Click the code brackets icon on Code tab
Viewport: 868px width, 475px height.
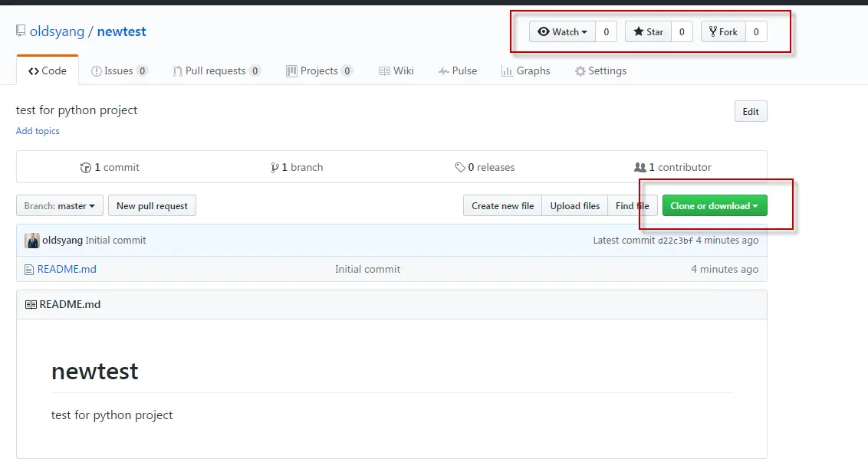point(34,71)
